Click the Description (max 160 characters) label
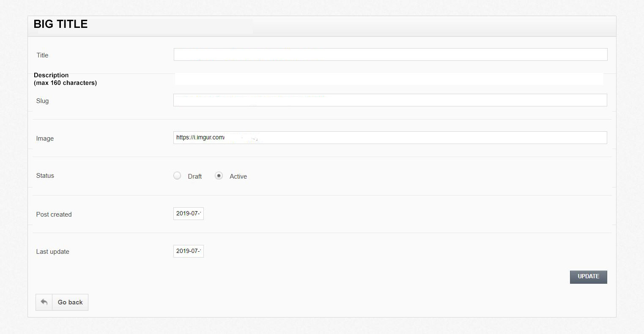This screenshot has width=644, height=334. (65, 79)
